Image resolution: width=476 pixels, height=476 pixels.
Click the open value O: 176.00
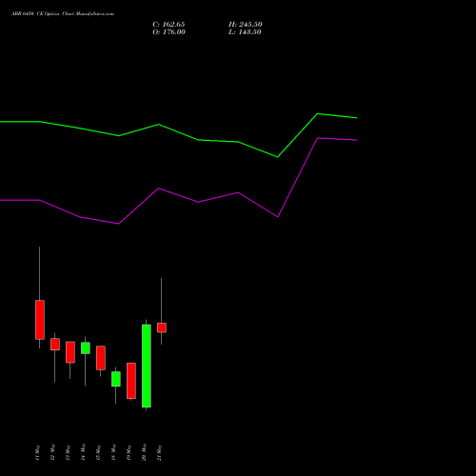click(x=169, y=32)
